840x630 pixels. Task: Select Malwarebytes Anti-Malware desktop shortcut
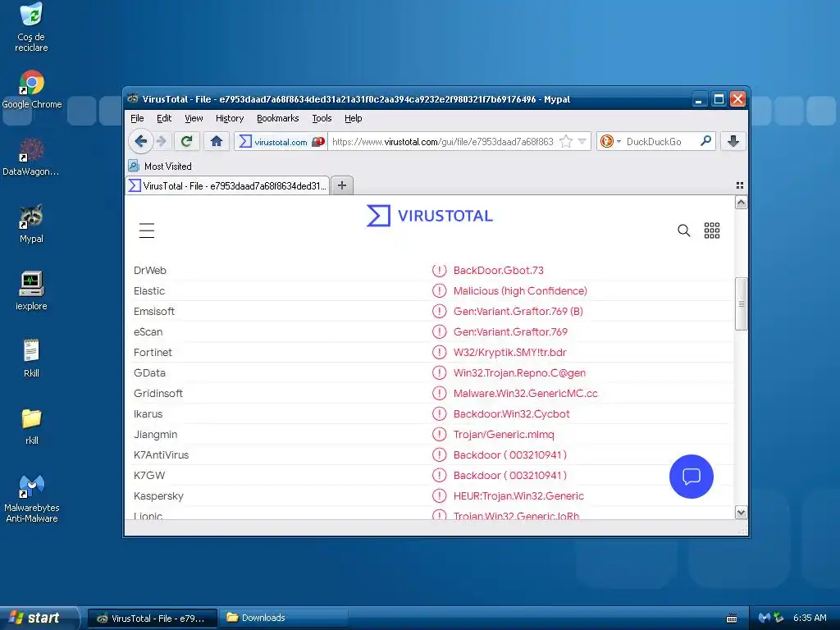[32, 498]
